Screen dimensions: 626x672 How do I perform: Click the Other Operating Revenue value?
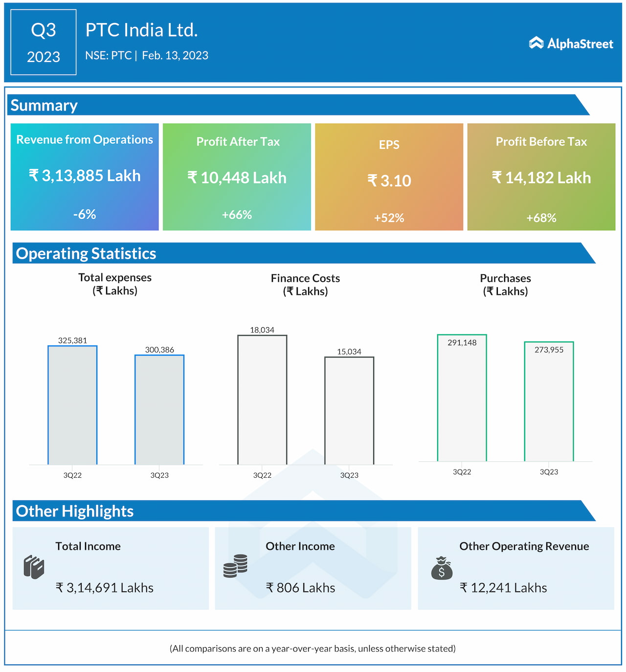pyautogui.click(x=503, y=588)
